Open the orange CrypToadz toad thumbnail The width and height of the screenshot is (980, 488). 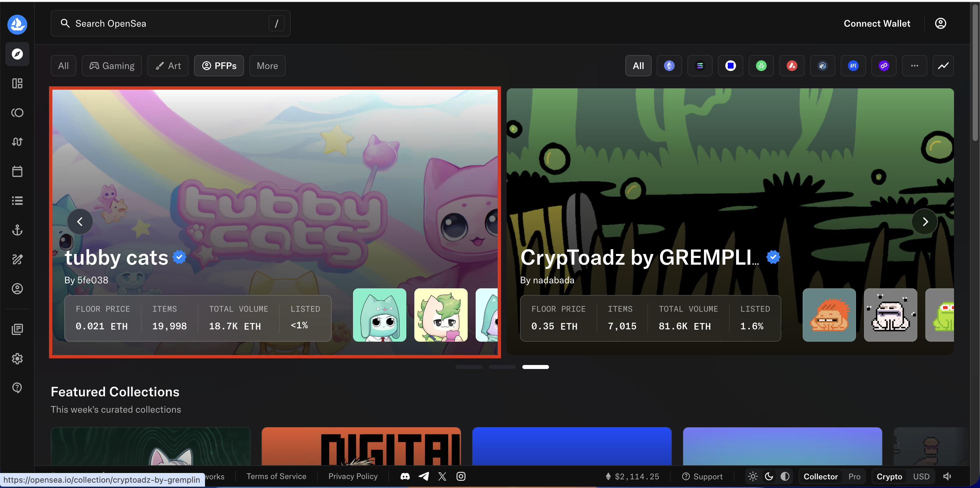coord(829,315)
